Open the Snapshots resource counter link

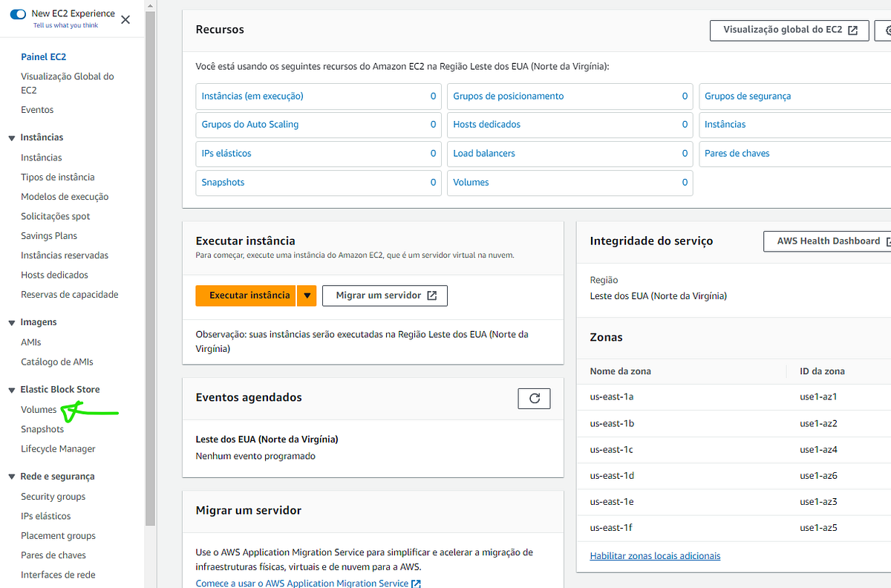click(x=223, y=182)
